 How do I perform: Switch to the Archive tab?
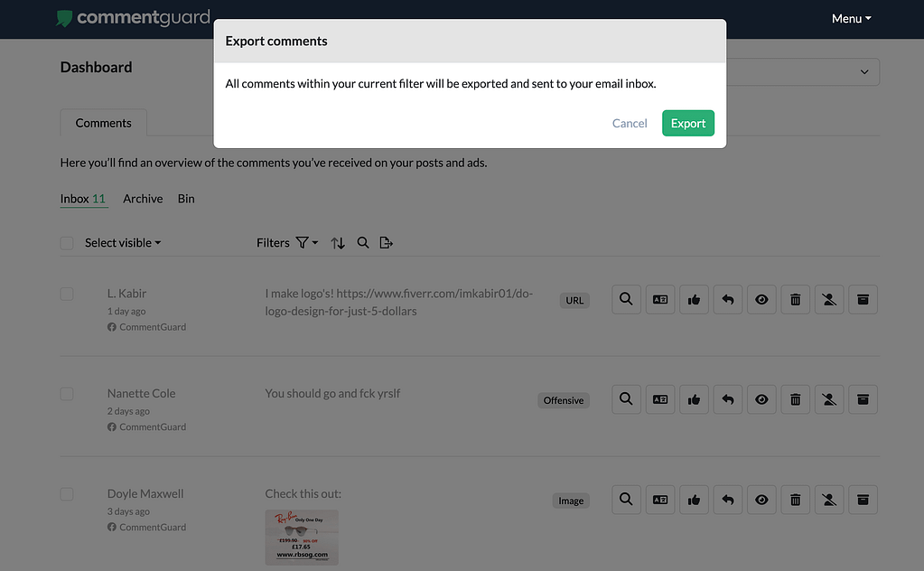coord(142,198)
